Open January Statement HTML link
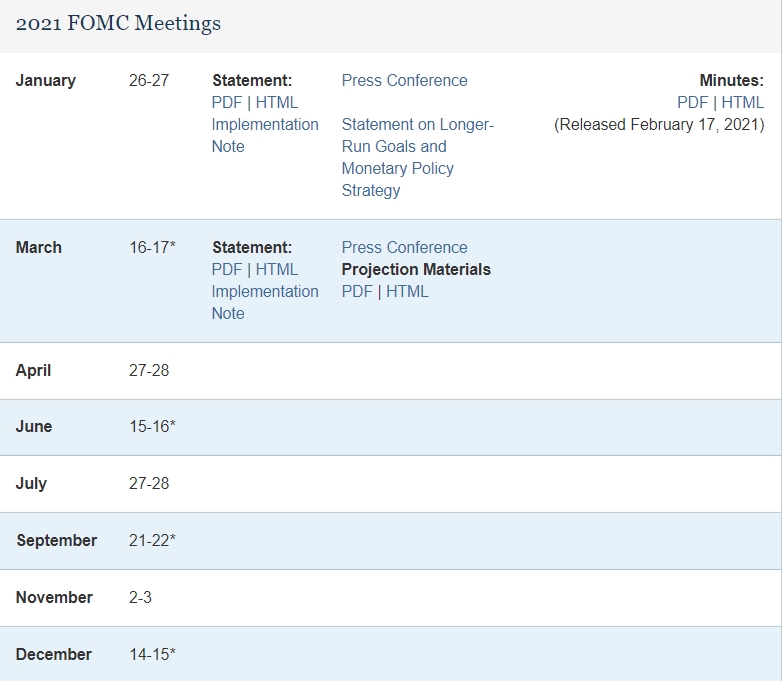782x681 pixels. pyautogui.click(x=277, y=102)
